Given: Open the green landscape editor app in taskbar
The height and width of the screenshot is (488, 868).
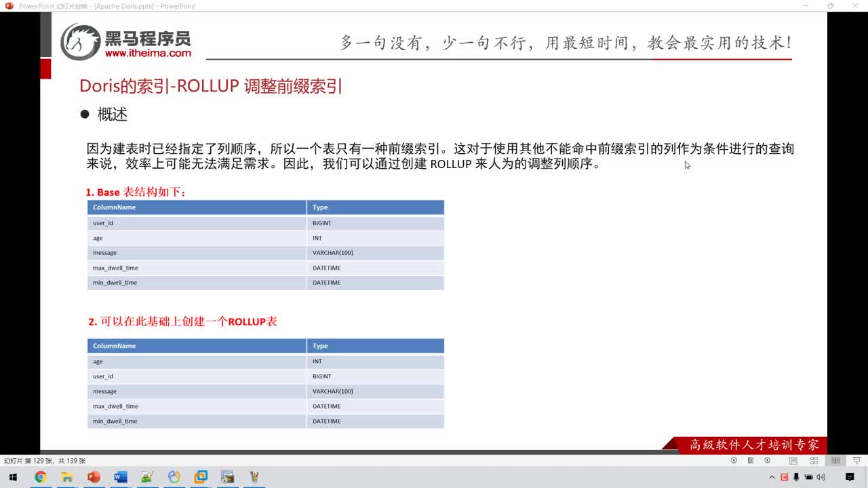Looking at the screenshot, I should (x=147, y=477).
